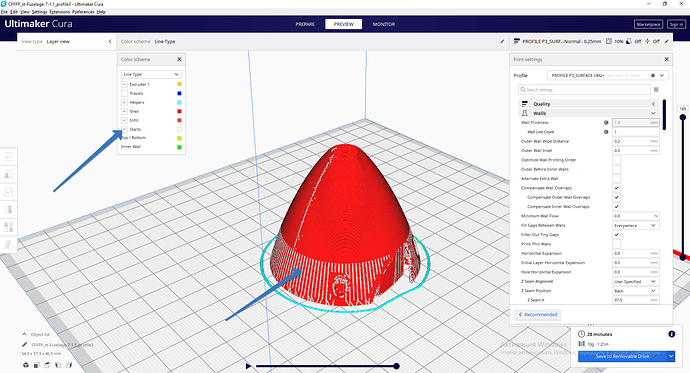Toggle the Travels checkbox
690x373 pixels.
coord(125,93)
